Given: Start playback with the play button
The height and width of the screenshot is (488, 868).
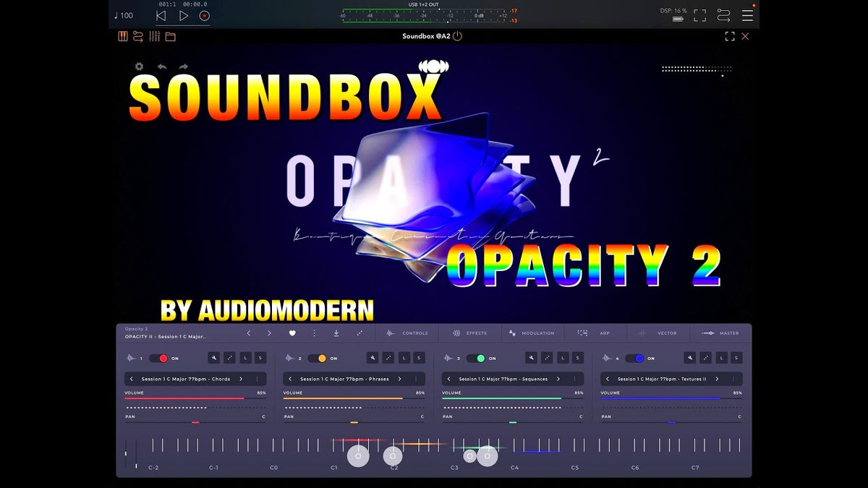Looking at the screenshot, I should tap(184, 15).
